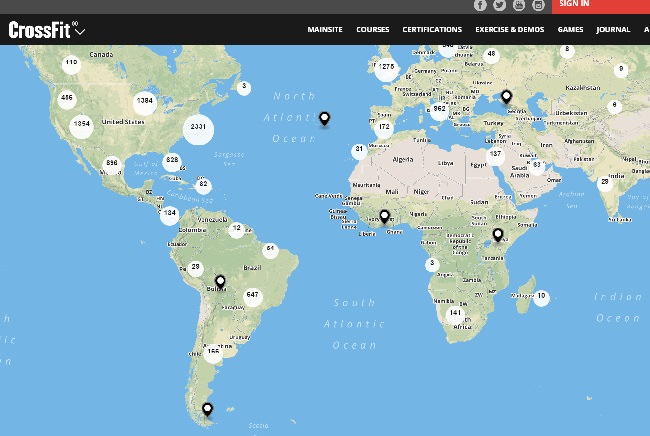Expand the CrossFit logo dropdown chevron
Screen dimensions: 650x436
pyautogui.click(x=80, y=31)
